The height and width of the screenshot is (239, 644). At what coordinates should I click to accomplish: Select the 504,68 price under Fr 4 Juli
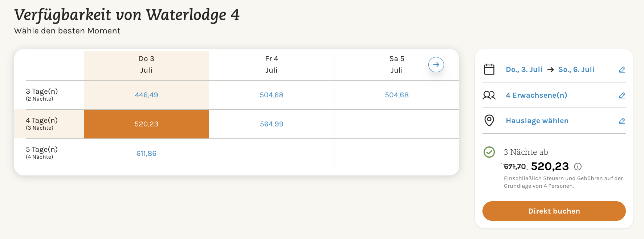[x=272, y=95]
